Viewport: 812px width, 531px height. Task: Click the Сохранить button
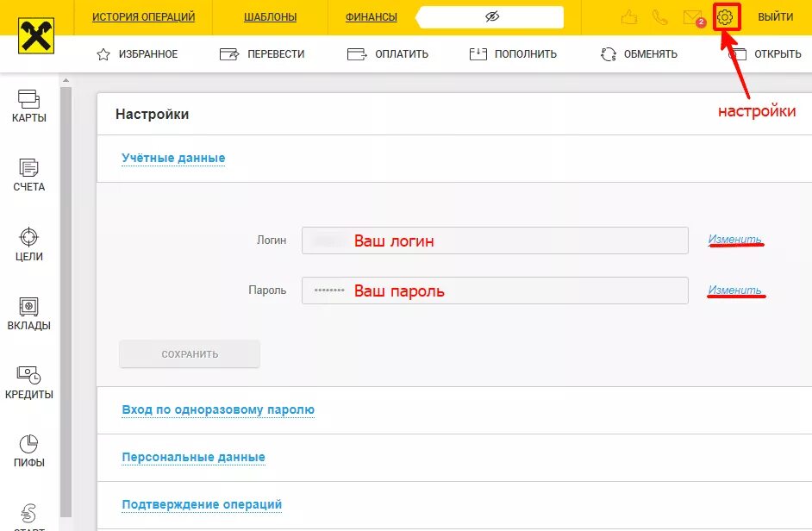click(x=190, y=354)
